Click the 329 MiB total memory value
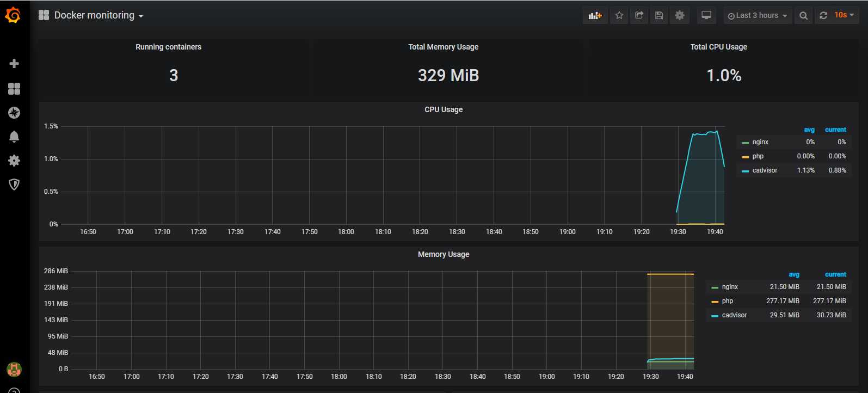Screen dimensions: 868x393 coord(448,75)
